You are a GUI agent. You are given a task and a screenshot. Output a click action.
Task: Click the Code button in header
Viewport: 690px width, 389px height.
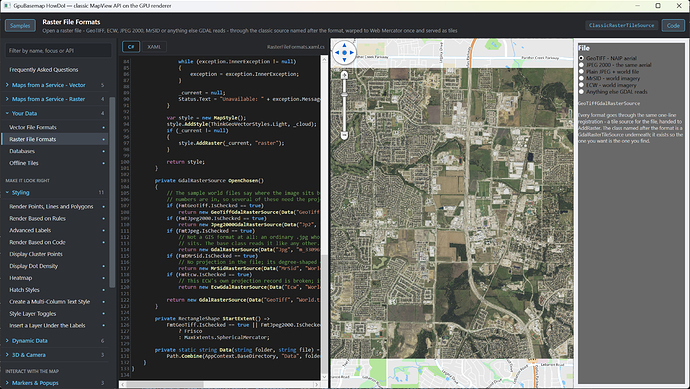[673, 26]
